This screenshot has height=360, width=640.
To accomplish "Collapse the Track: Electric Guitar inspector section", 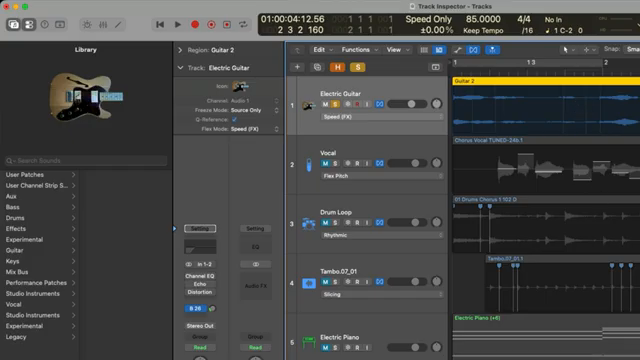I will click(180, 68).
